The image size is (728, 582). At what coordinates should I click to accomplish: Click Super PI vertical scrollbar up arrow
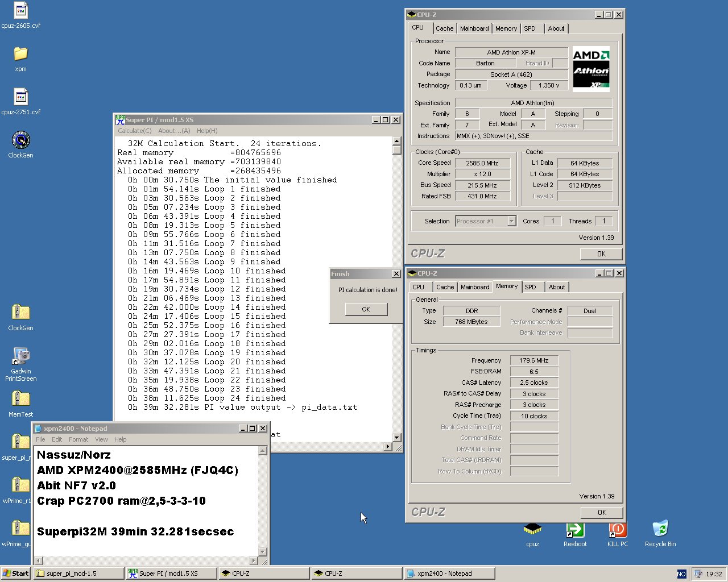397,142
